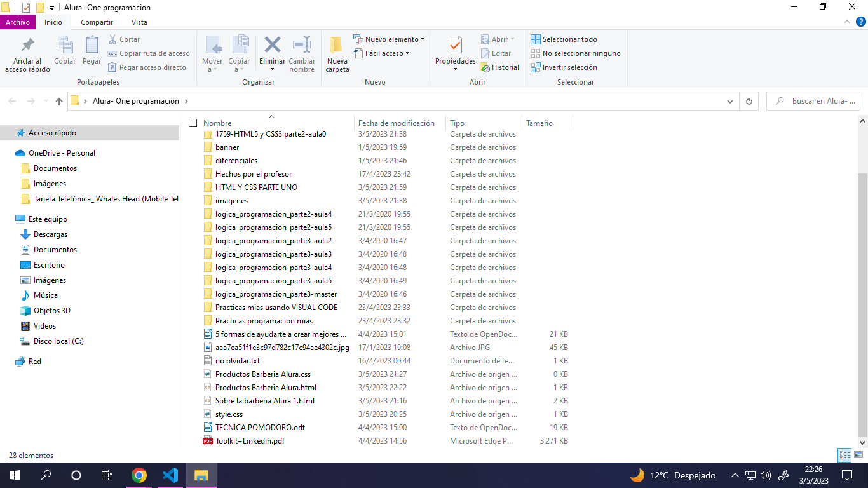Click the Buscar en Alura search field
Viewport: 868px width, 488px height.
tap(814, 101)
